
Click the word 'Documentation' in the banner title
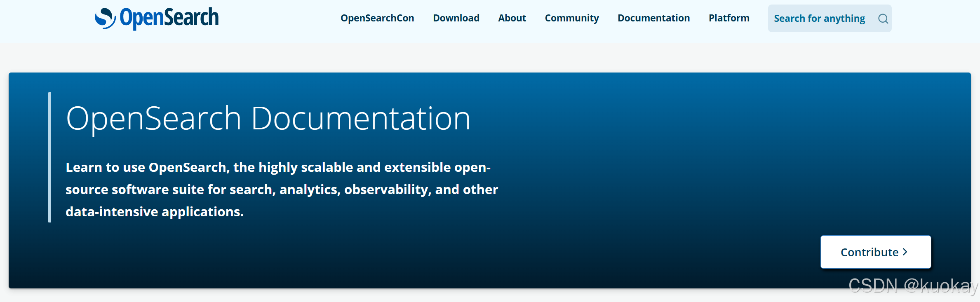(360, 119)
